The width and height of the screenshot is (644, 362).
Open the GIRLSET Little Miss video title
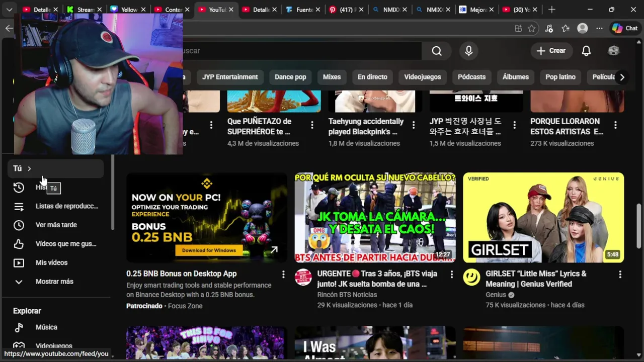(x=536, y=279)
